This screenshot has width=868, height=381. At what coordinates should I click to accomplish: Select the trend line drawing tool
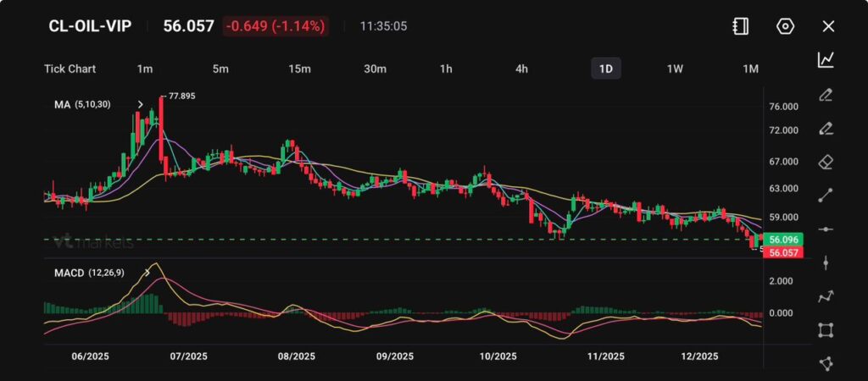(x=826, y=196)
